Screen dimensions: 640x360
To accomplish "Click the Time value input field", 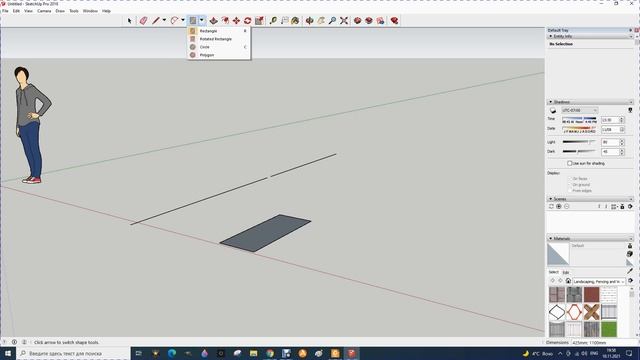I will 610,120.
